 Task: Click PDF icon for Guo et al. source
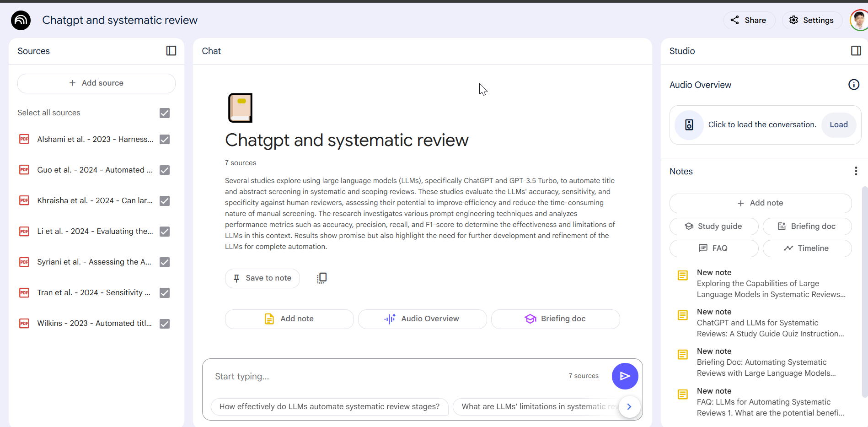pyautogui.click(x=24, y=170)
